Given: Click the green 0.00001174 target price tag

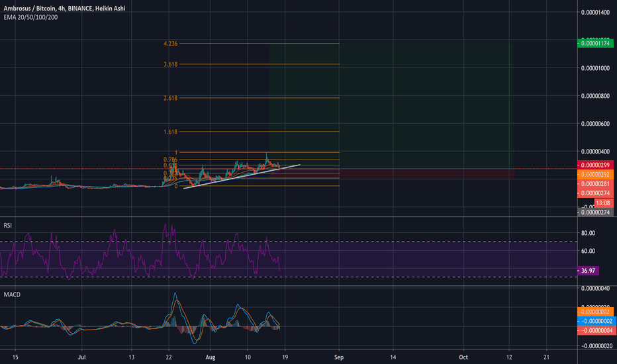Looking at the screenshot, I should 595,43.
